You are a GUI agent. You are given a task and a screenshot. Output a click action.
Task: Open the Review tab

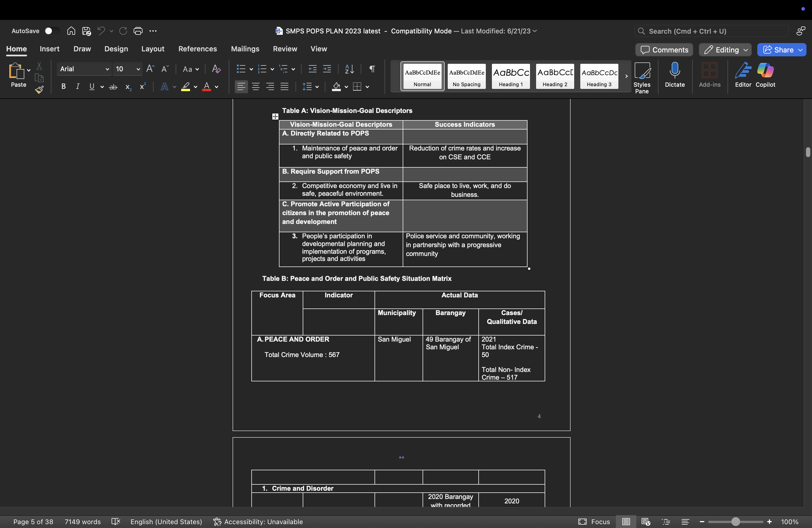[285, 49]
